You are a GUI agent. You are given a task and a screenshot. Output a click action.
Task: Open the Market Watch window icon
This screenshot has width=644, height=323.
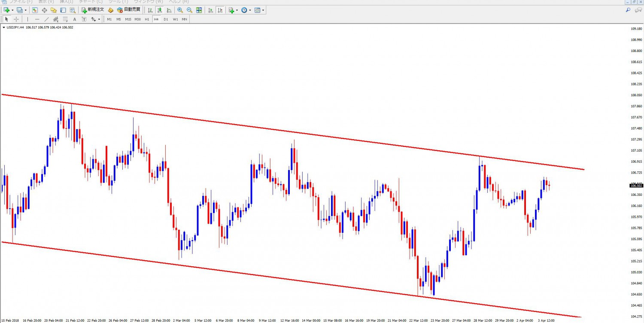pyautogui.click(x=35, y=10)
